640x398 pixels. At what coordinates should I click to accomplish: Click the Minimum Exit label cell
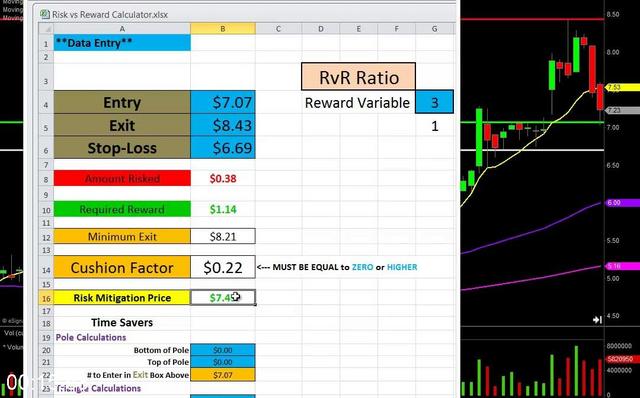122,236
